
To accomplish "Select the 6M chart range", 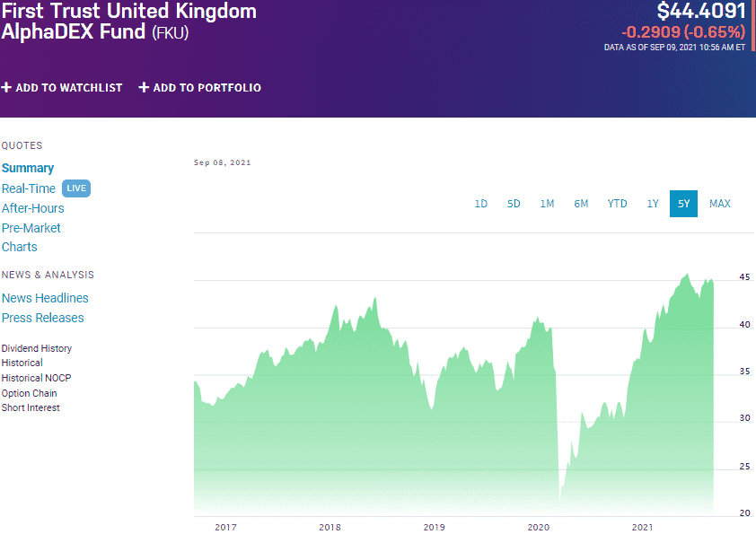I will click(x=581, y=204).
